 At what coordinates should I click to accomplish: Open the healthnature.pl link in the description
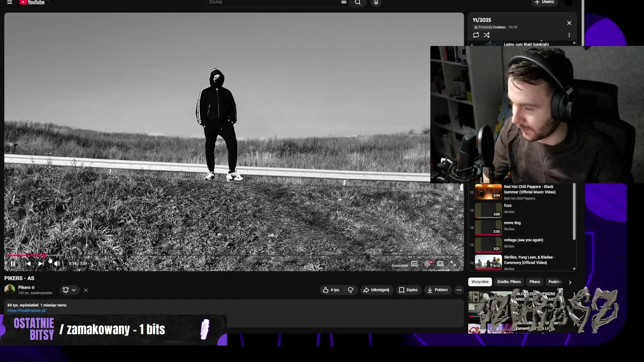pos(27,311)
